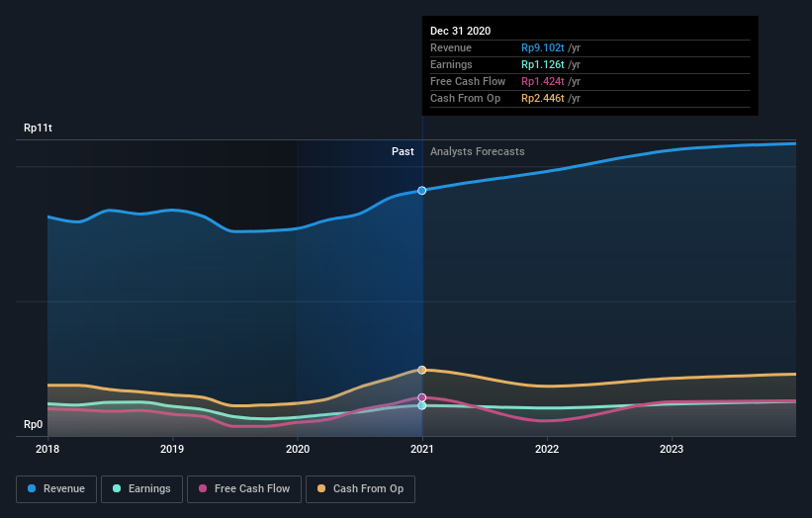The height and width of the screenshot is (518, 812).
Task: Select the Free Cash Flow data point at 2021
Action: 422,397
